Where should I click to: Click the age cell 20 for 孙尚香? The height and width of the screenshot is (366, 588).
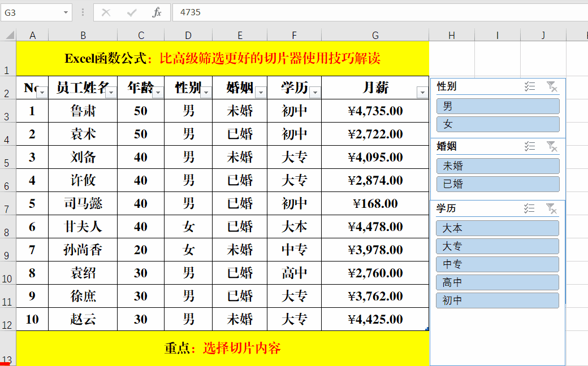[141, 250]
